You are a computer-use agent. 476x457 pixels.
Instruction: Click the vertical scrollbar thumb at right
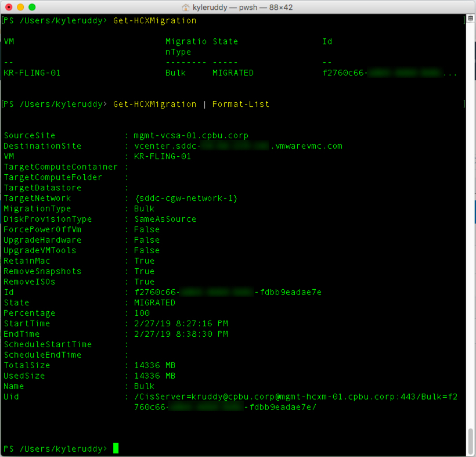coord(470,441)
